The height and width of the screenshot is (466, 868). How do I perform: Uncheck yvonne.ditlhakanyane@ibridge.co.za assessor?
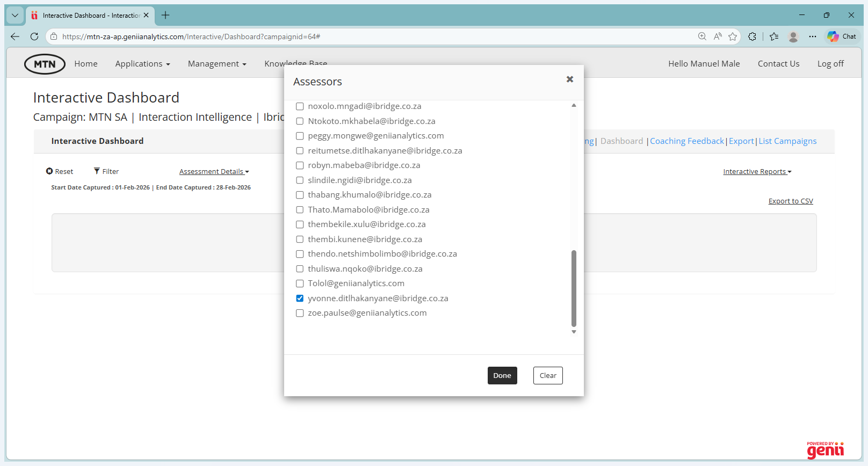coord(300,298)
